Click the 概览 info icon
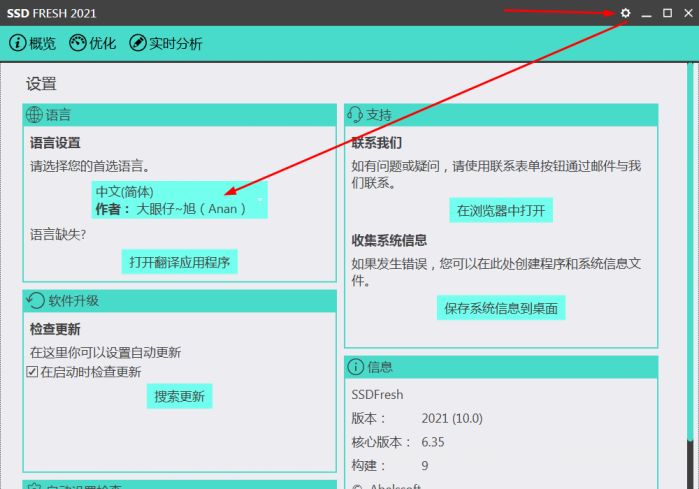 click(17, 43)
